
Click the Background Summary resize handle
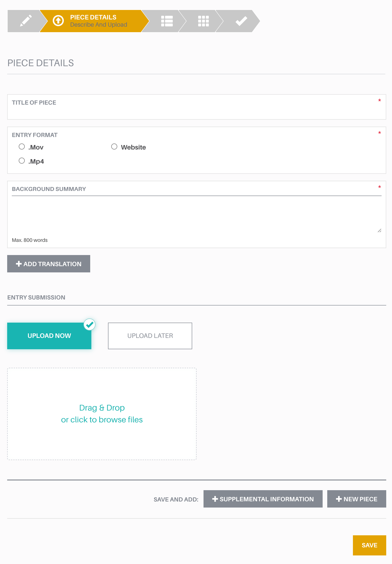pos(379,231)
